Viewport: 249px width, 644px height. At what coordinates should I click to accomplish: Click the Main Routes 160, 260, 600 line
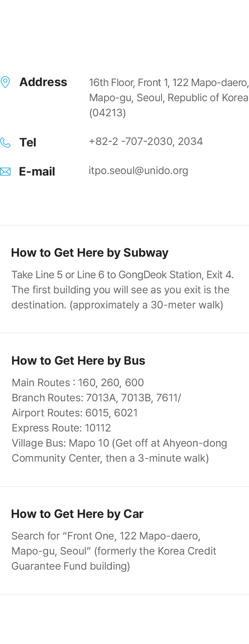pyautogui.click(x=78, y=383)
